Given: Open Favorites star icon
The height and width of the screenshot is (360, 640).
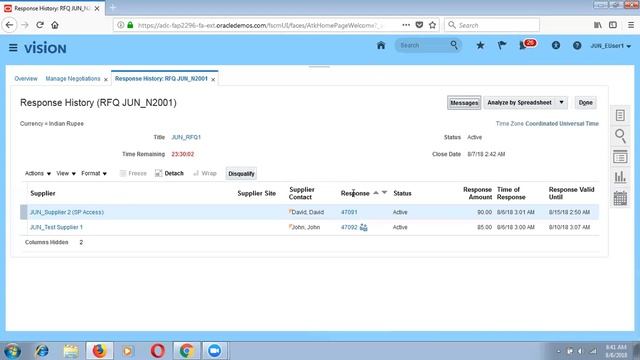Looking at the screenshot, I should coord(480,45).
